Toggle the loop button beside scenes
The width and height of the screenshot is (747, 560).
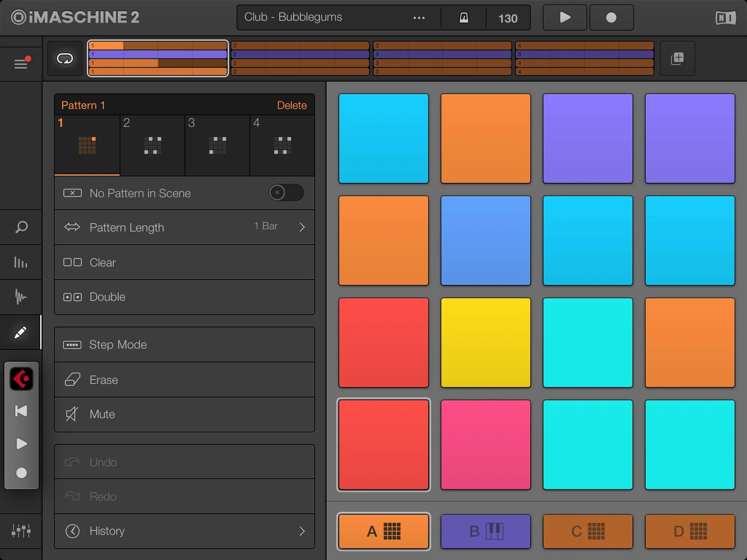pos(65,58)
